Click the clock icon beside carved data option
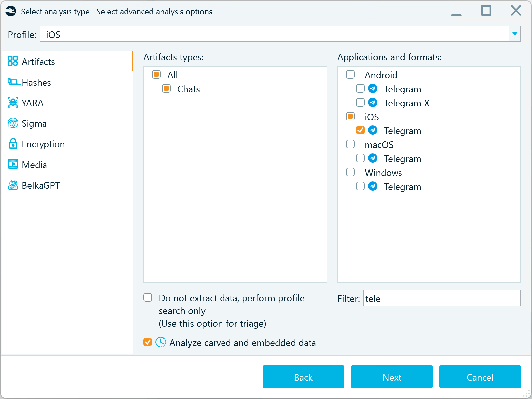 (x=161, y=342)
